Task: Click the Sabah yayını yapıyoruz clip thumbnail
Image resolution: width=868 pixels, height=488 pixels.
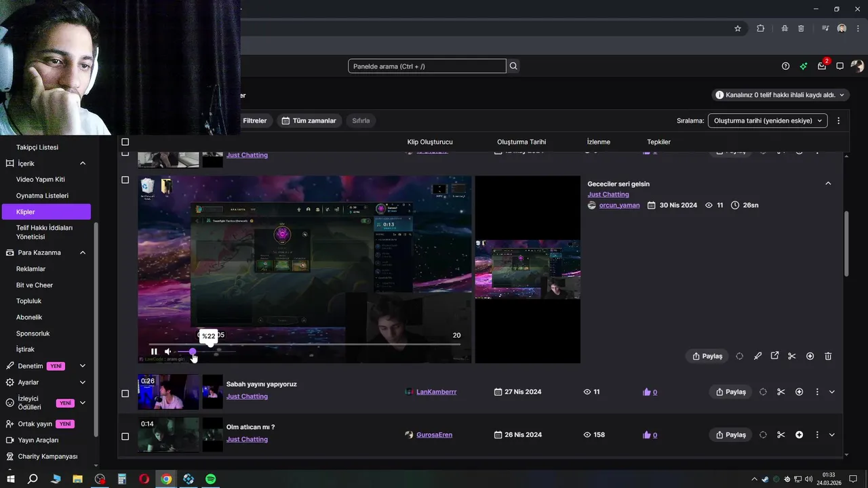Action: click(x=168, y=392)
